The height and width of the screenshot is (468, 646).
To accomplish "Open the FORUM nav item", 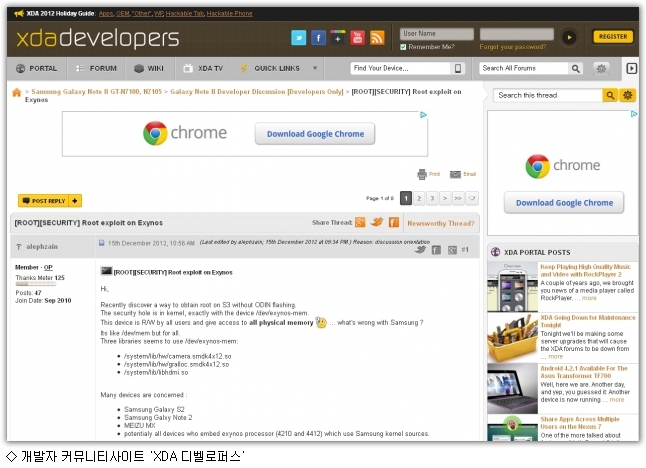I will click(x=97, y=68).
